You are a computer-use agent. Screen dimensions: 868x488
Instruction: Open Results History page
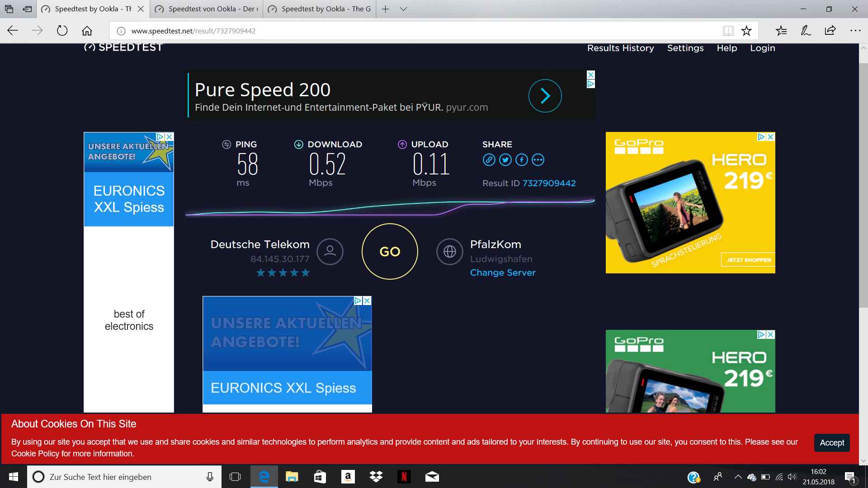click(620, 48)
